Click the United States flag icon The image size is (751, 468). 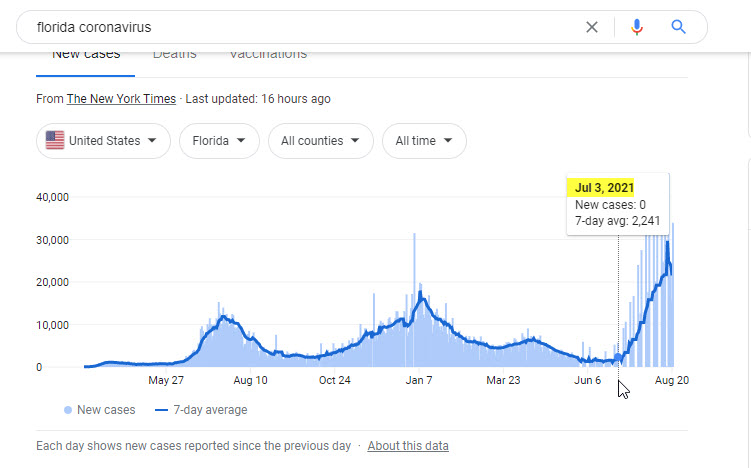55,141
